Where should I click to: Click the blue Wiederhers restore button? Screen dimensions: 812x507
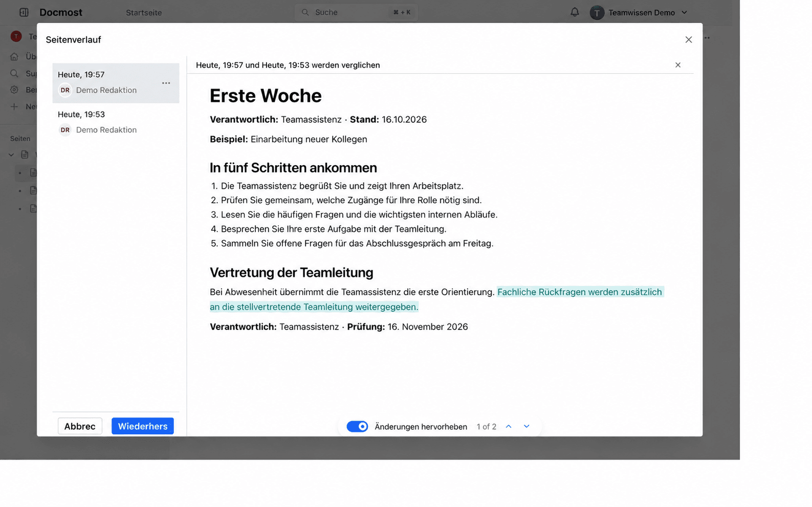[x=143, y=426]
